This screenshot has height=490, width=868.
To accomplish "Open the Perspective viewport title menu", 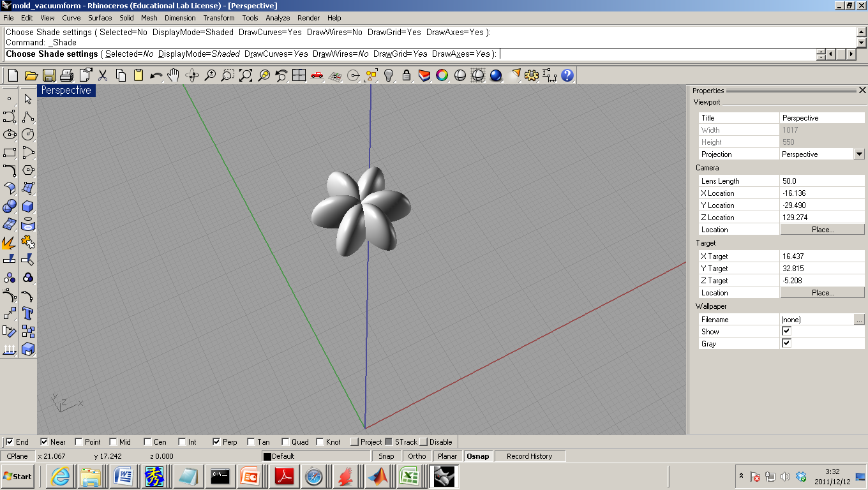I will 66,91.
